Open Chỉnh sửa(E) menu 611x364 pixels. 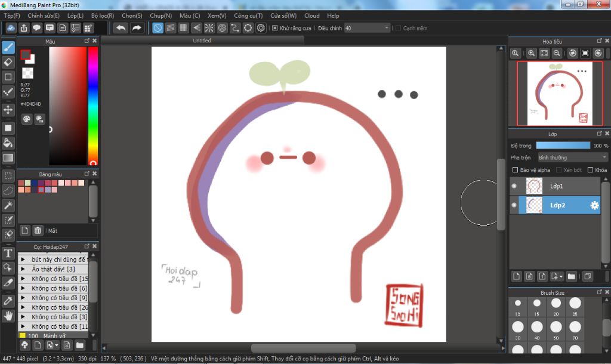(x=44, y=16)
